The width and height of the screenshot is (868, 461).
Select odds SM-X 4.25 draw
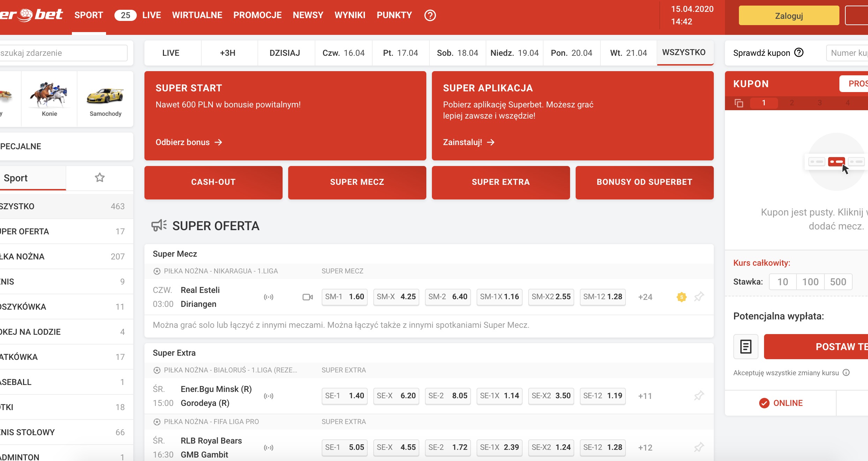point(396,297)
